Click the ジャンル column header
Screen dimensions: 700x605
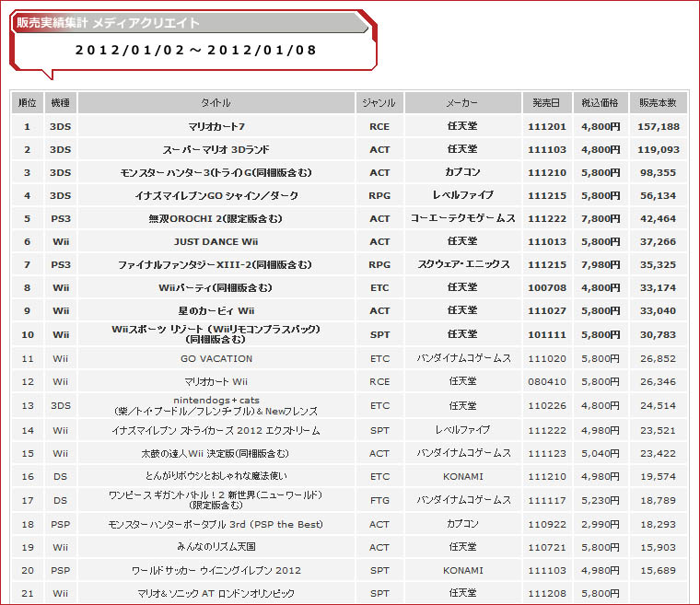coord(379,103)
